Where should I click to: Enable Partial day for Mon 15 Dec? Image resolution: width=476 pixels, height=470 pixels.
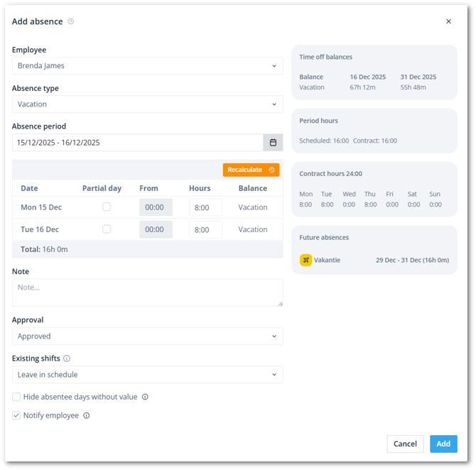coord(107,207)
